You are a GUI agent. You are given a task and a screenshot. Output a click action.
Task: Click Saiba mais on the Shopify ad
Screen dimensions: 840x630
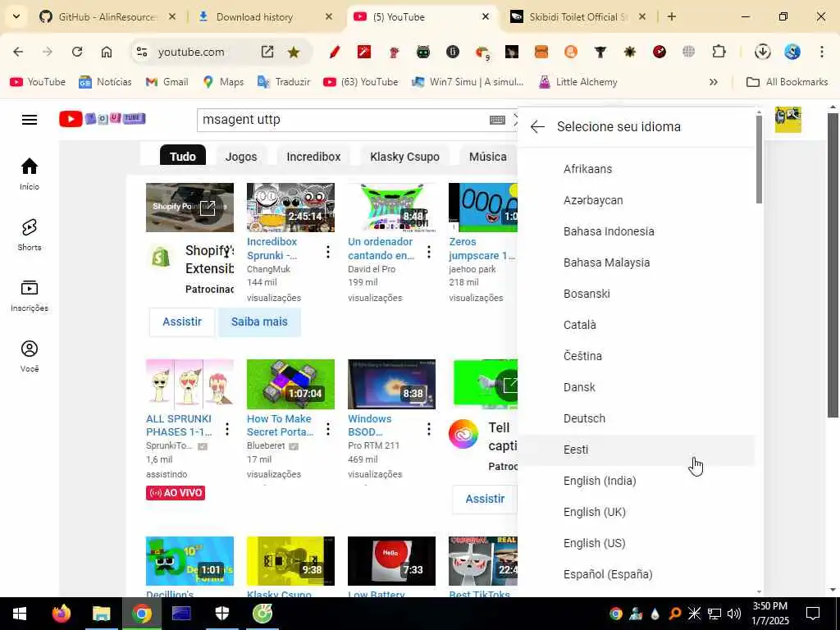point(259,322)
